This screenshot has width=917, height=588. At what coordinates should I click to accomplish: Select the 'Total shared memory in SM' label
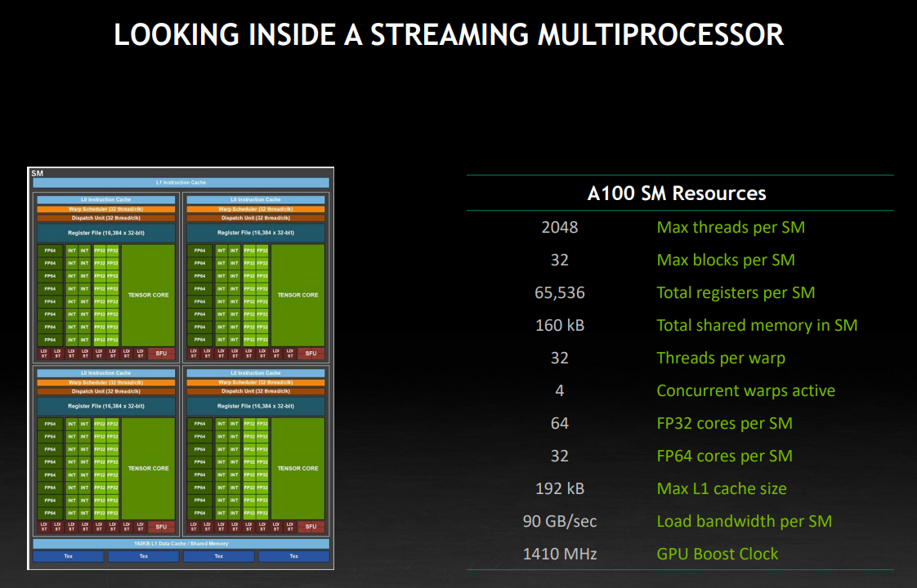(757, 325)
